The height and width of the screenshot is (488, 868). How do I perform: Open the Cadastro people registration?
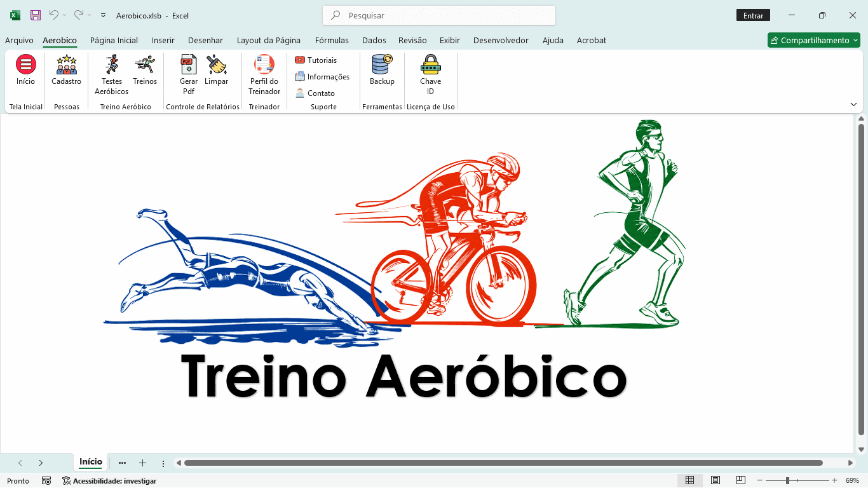(x=66, y=71)
